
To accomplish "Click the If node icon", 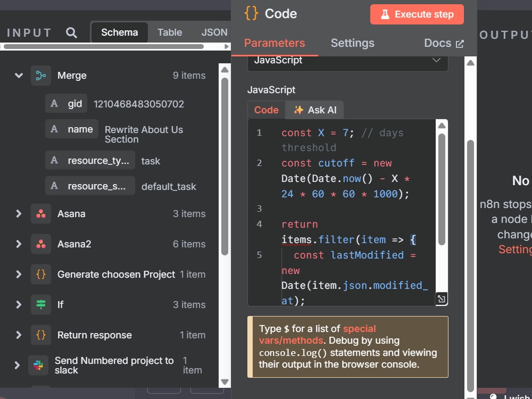I will click(41, 304).
